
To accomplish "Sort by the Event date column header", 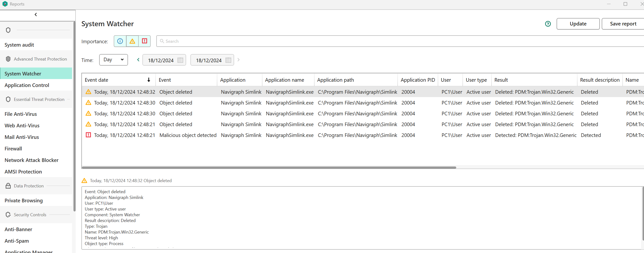I will tap(119, 80).
